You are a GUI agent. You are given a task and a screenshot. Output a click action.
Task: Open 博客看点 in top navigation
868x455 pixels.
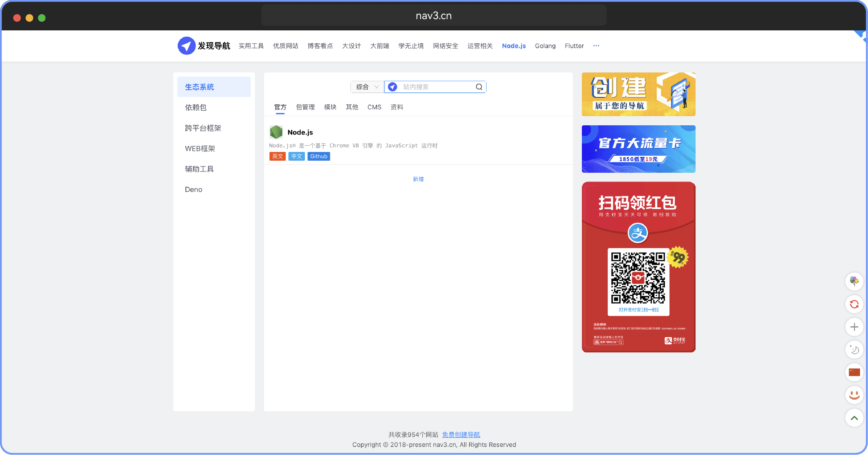coord(320,46)
